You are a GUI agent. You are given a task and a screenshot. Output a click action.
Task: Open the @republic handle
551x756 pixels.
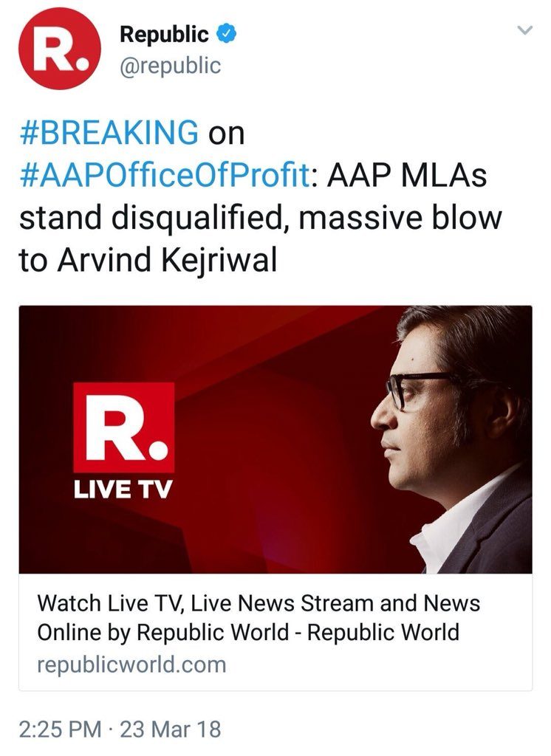click(171, 66)
